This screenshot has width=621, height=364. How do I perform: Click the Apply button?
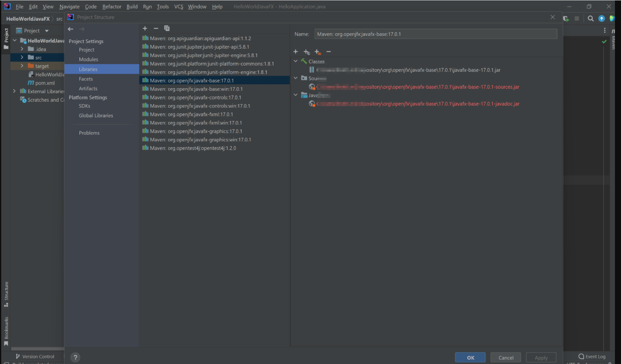[x=541, y=358]
